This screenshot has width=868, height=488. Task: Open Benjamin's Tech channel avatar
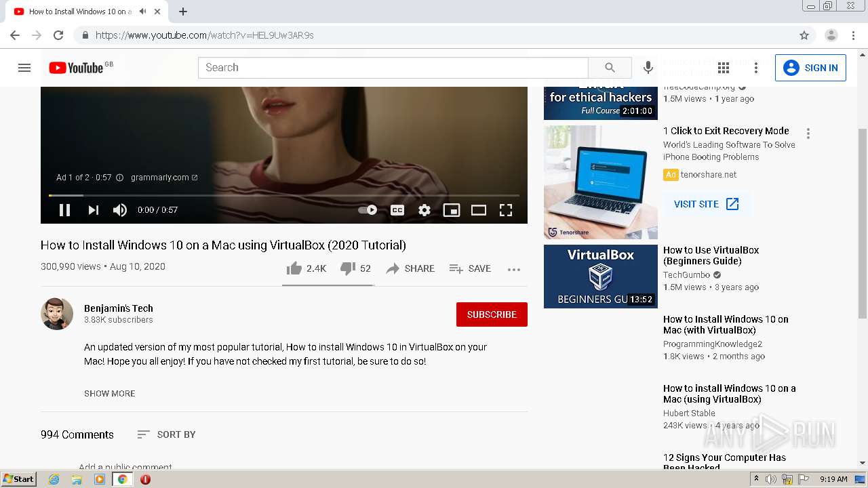coord(57,314)
